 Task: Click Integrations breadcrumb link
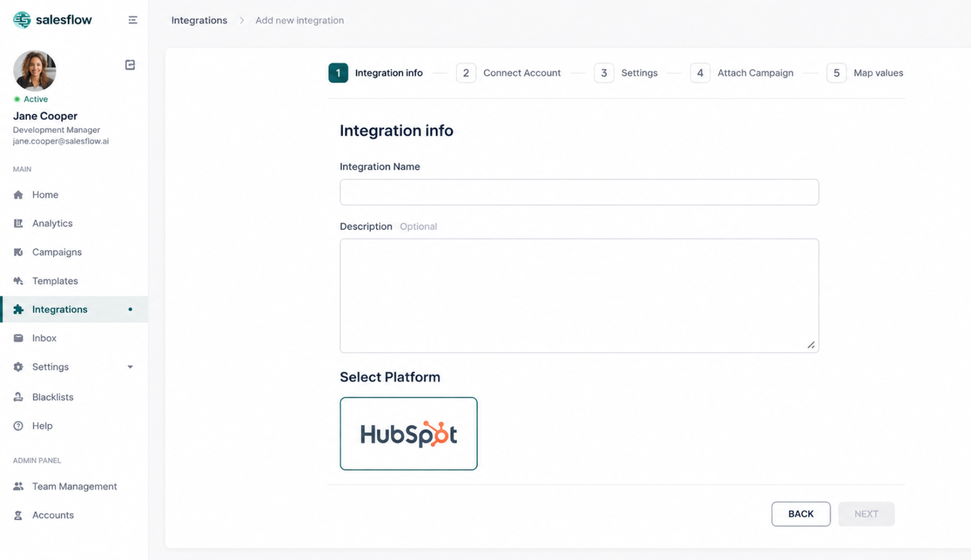pyautogui.click(x=199, y=20)
